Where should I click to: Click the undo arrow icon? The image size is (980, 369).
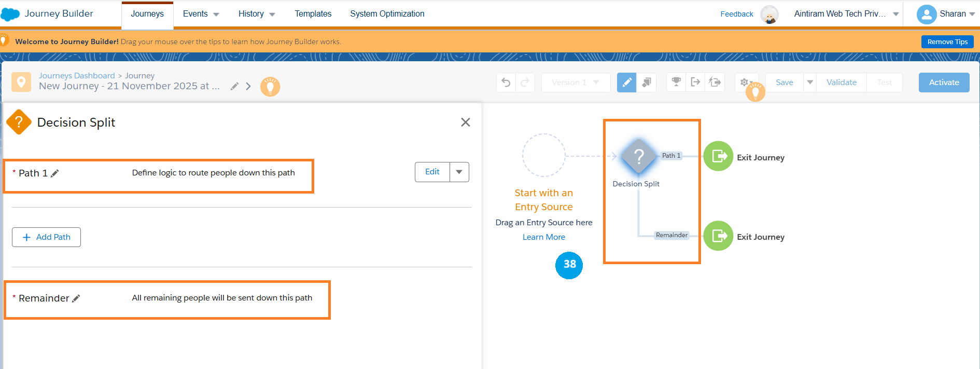(x=506, y=83)
